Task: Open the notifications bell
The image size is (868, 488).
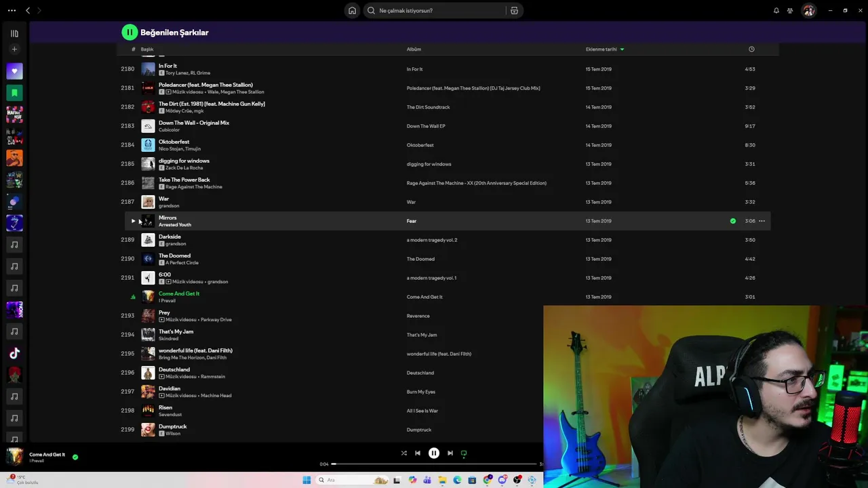Action: click(x=776, y=10)
